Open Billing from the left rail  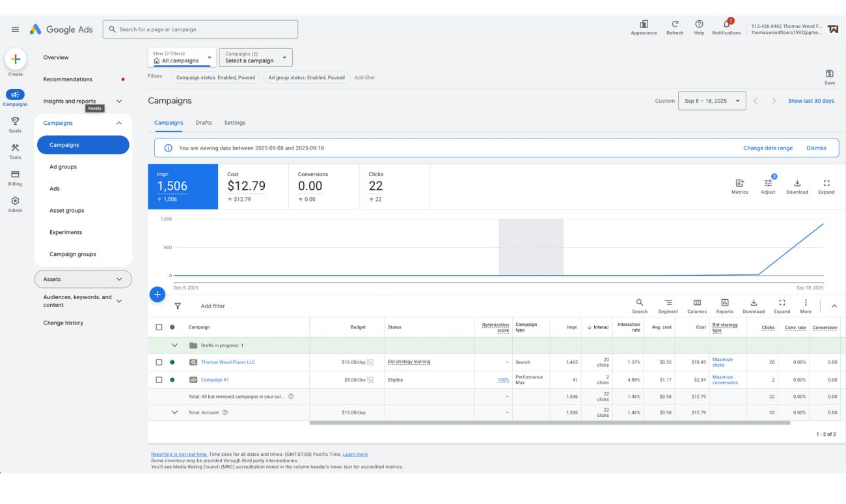15,174
